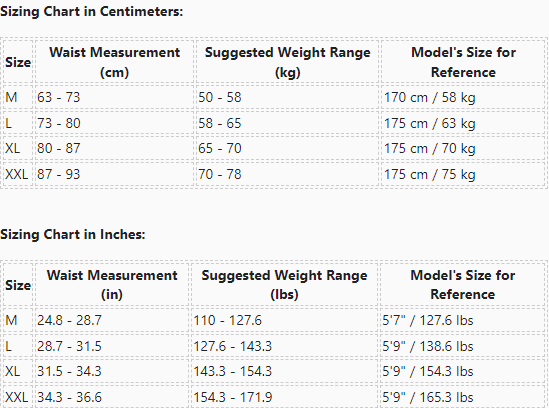The height and width of the screenshot is (408, 549).
Task: Click the 'Suggested Weight Range (lbs)' header
Action: (284, 284)
